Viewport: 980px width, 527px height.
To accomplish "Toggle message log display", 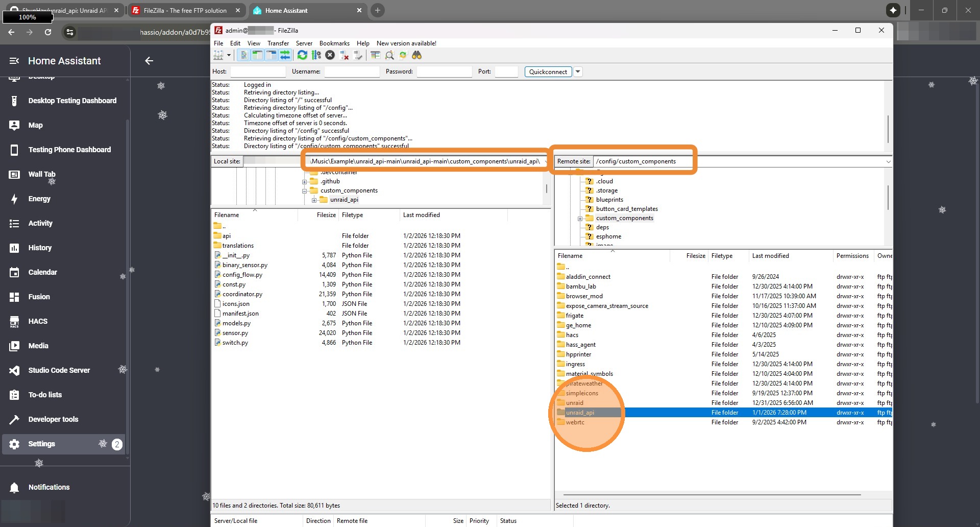I will 244,55.
